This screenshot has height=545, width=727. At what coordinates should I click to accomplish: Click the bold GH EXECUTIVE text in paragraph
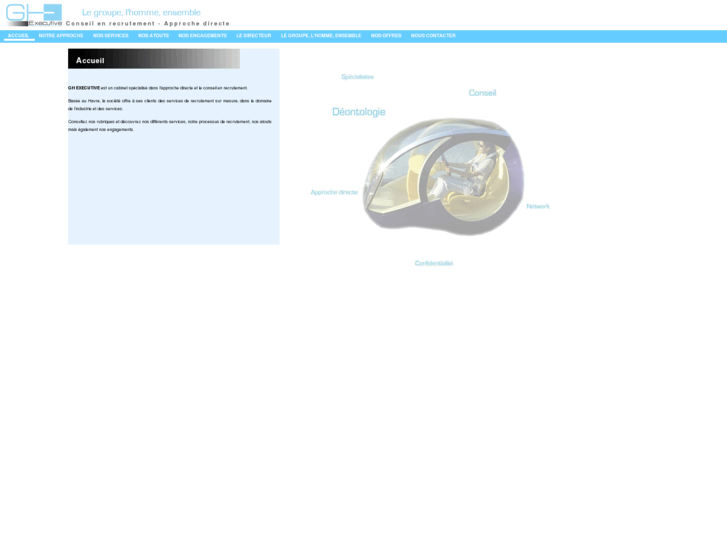click(84, 88)
